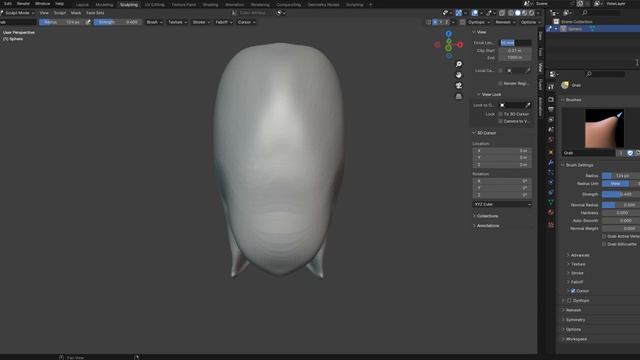Screen dimensions: 640x360
Task: Click the pan hand icon in viewport
Action: click(459, 75)
